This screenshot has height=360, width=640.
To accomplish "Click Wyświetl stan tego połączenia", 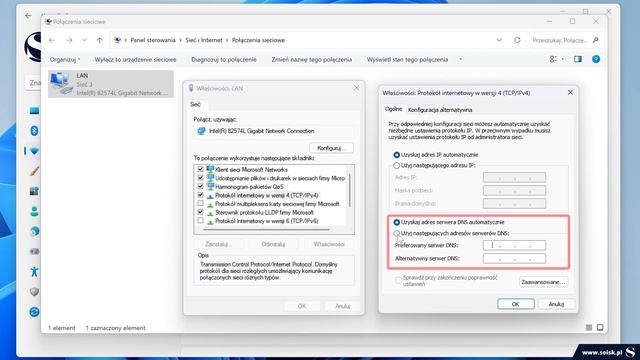I will [407, 60].
